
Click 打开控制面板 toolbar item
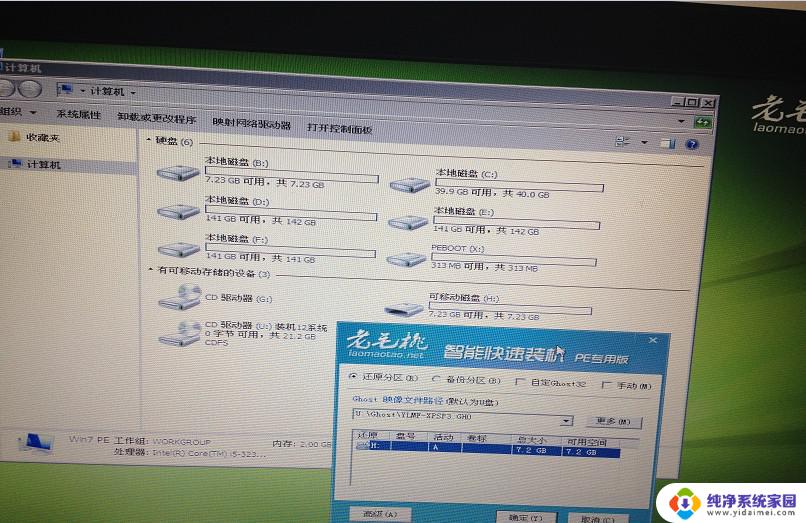click(x=339, y=128)
